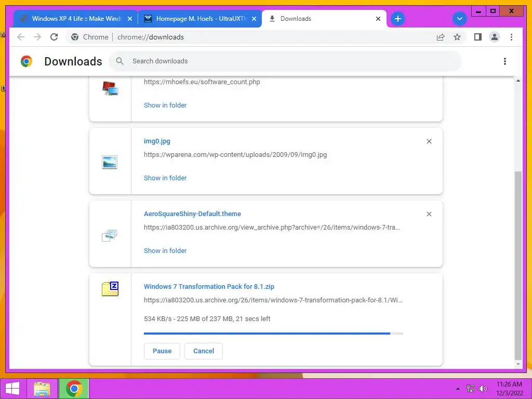Click the zip file icon of Transformation Pack
This screenshot has width=532, height=399.
(x=110, y=289)
